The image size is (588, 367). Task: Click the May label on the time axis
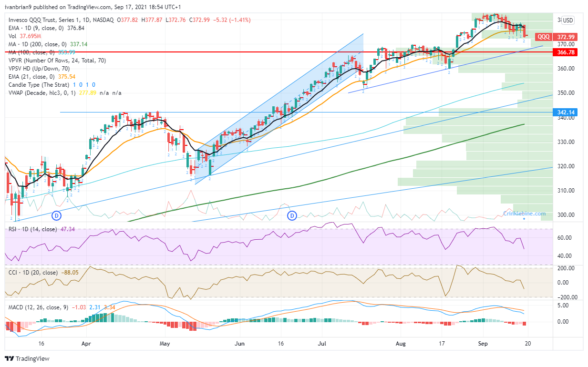pyautogui.click(x=165, y=343)
